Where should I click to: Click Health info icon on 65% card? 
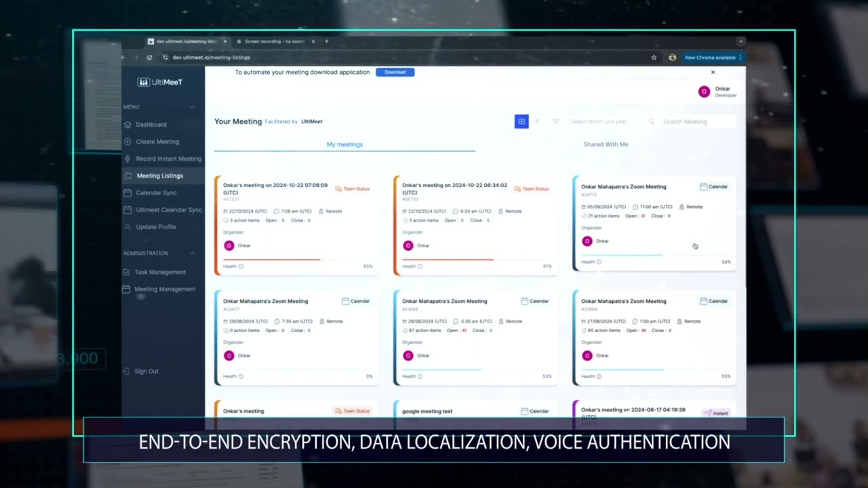click(x=241, y=266)
